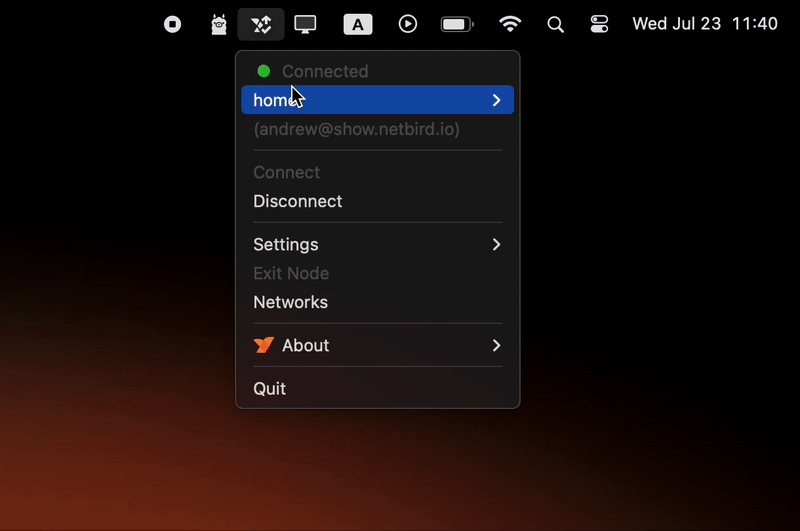Open the Wi-Fi status menu
This screenshot has height=531, width=800.
pos(510,24)
